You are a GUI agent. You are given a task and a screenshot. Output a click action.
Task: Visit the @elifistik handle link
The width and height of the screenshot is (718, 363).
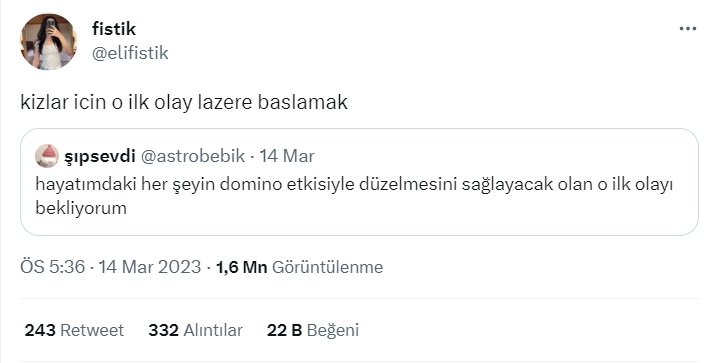pyautogui.click(x=130, y=53)
